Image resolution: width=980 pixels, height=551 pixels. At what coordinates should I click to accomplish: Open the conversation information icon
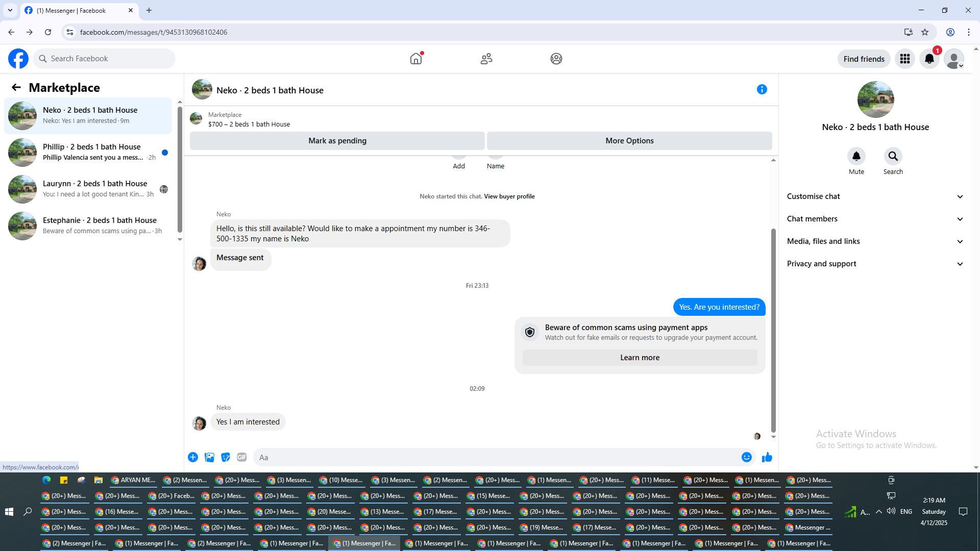[x=762, y=89]
